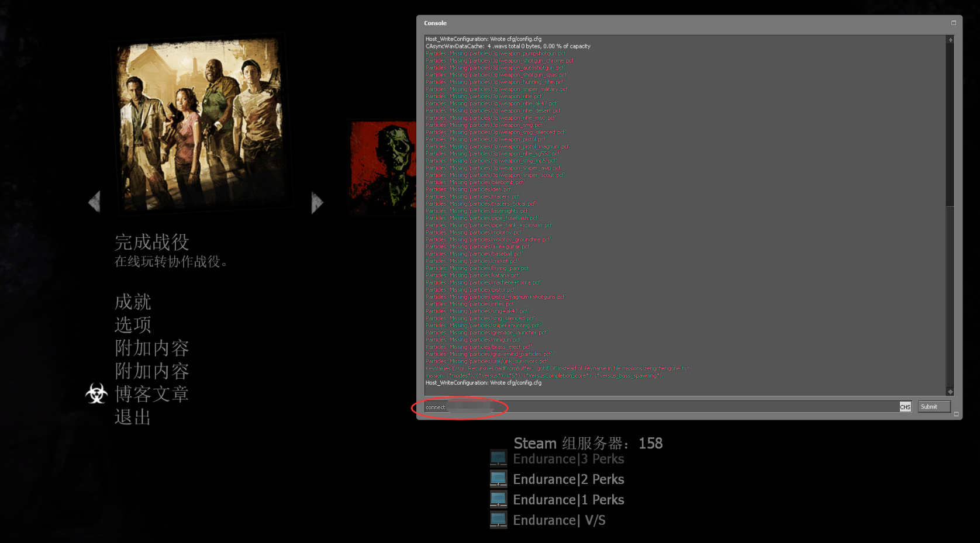Screen dimensions: 980x543
Task: Maximize the Console window
Action: coord(954,23)
